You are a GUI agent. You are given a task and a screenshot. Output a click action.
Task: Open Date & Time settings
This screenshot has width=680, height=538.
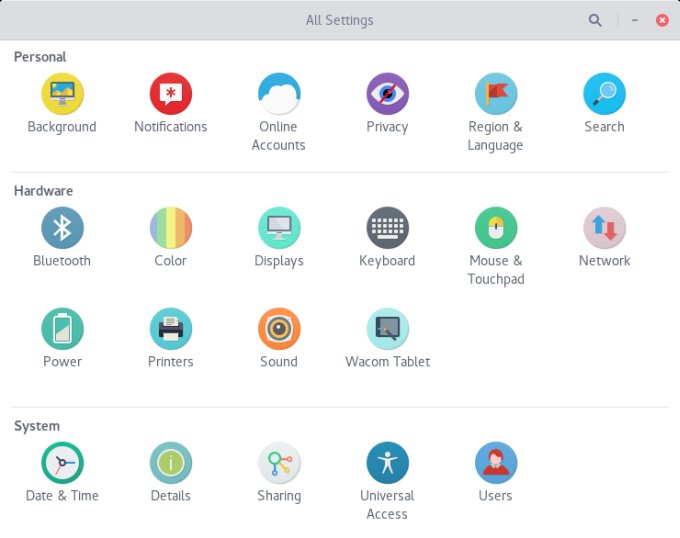click(x=62, y=464)
